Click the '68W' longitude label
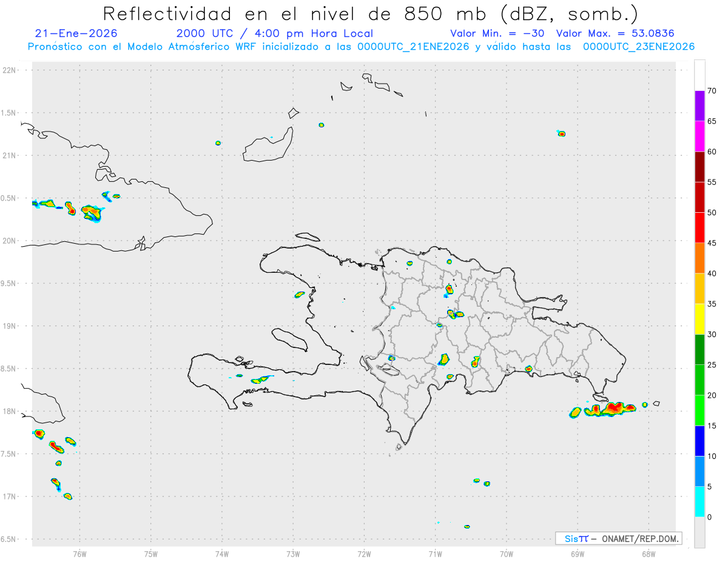728x562 pixels. click(649, 553)
